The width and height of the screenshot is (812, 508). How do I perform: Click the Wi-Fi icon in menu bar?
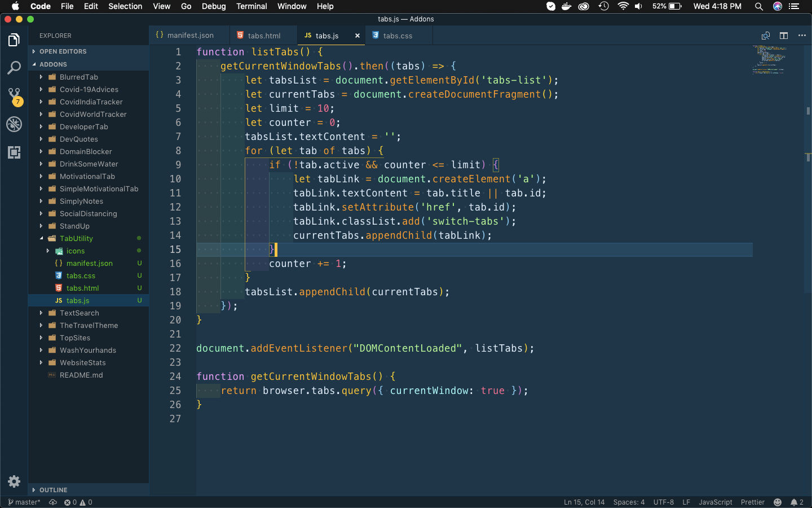(x=623, y=6)
